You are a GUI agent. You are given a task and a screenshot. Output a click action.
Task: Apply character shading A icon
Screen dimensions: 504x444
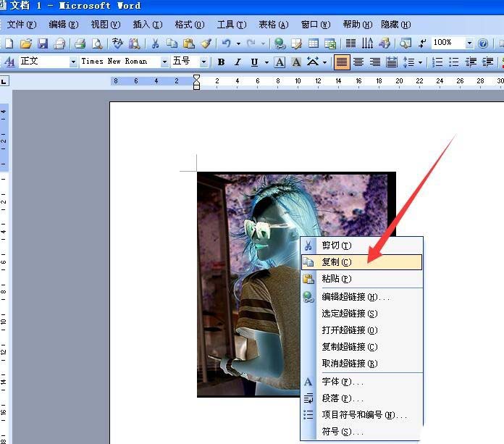(x=296, y=62)
